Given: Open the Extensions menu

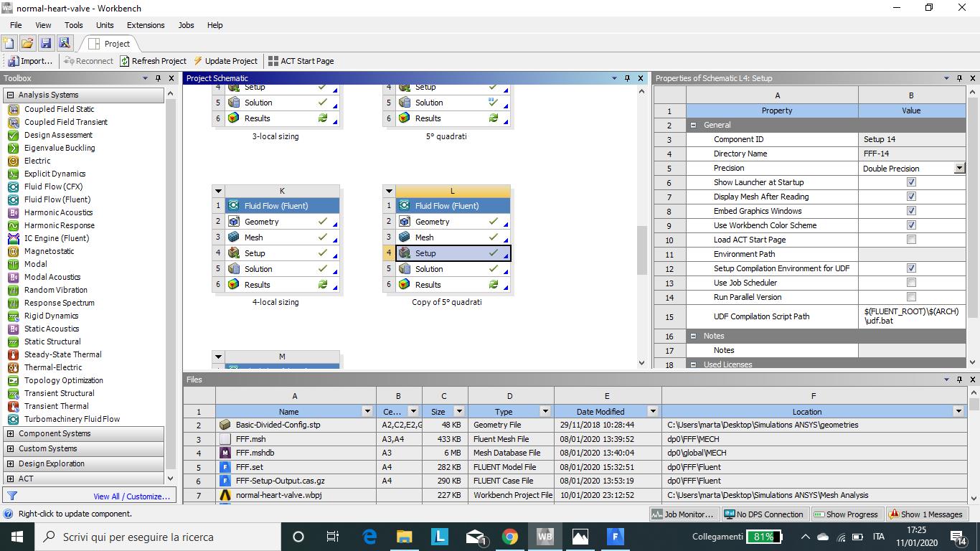Looking at the screenshot, I should click(146, 25).
